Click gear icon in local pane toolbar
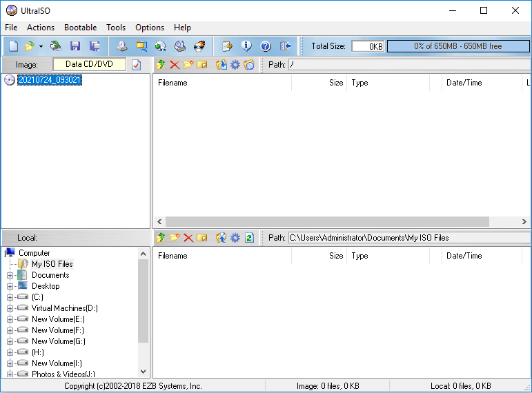The image size is (532, 393). coord(235,238)
